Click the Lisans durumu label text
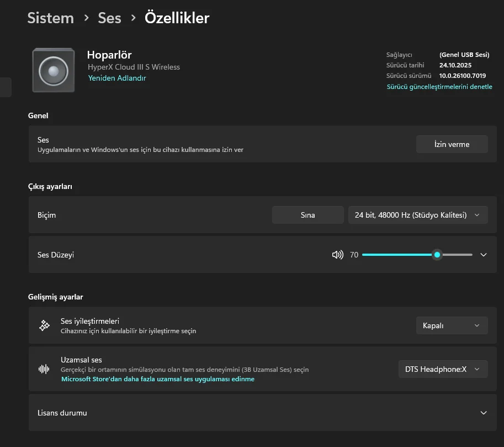Viewport: 504px width, 447px height. click(62, 413)
